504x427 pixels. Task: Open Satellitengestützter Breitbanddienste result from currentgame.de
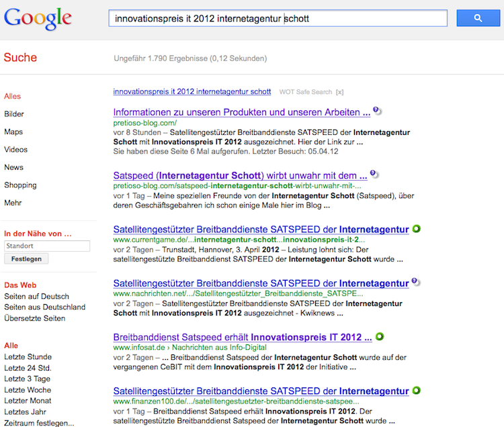pos(261,230)
